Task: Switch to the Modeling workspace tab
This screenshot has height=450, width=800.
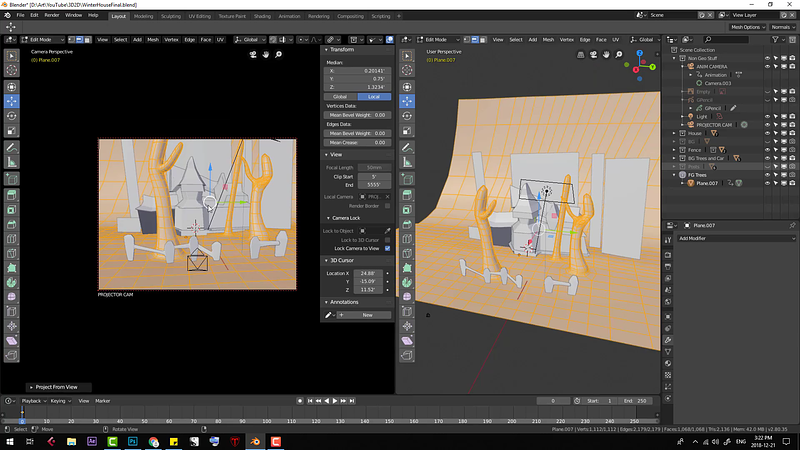Action: [x=143, y=16]
